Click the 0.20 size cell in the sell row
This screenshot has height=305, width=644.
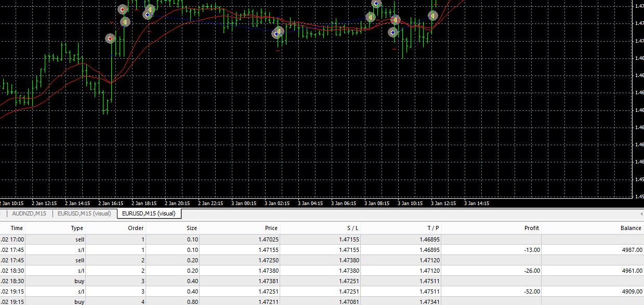pos(192,260)
